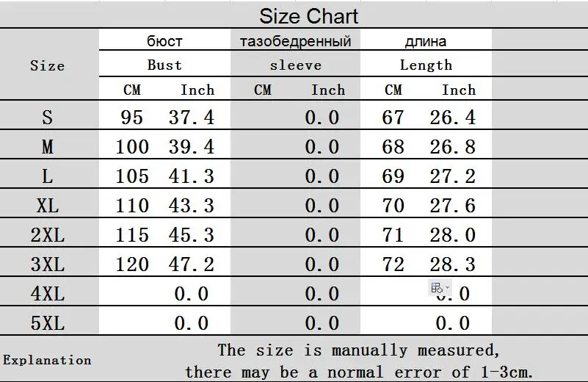Screen dimensions: 588x382
Task: Select the XL length value 70
Action: tap(393, 205)
